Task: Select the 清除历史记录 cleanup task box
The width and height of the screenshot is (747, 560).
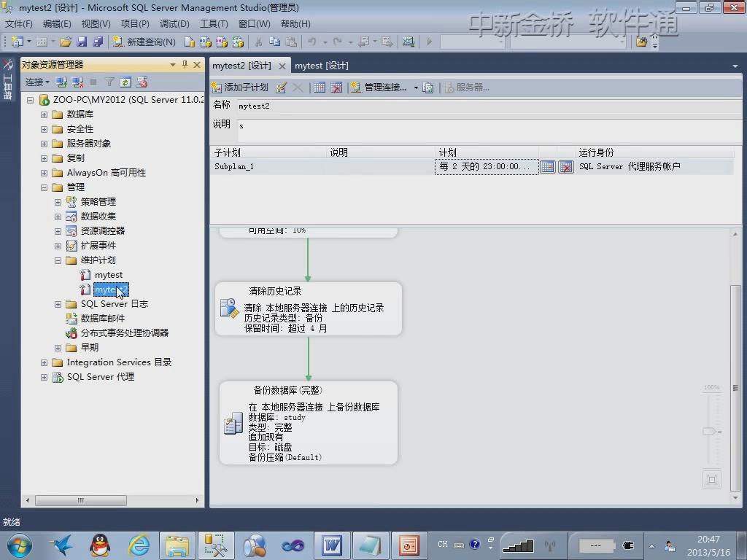Action: (x=309, y=309)
